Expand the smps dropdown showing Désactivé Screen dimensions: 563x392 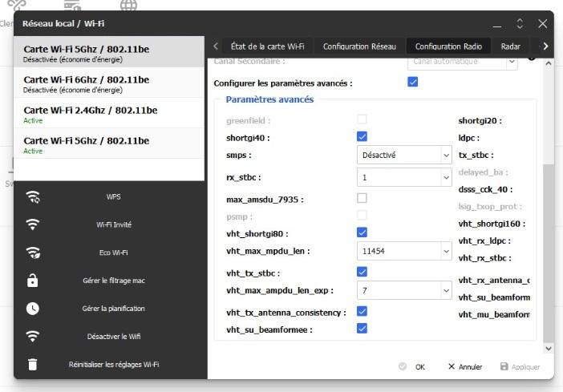(404, 156)
